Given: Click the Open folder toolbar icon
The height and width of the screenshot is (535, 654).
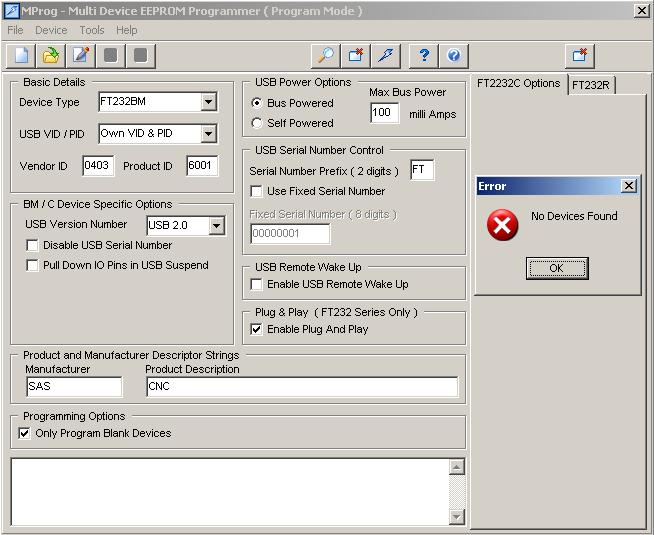Looking at the screenshot, I should tap(50, 55).
